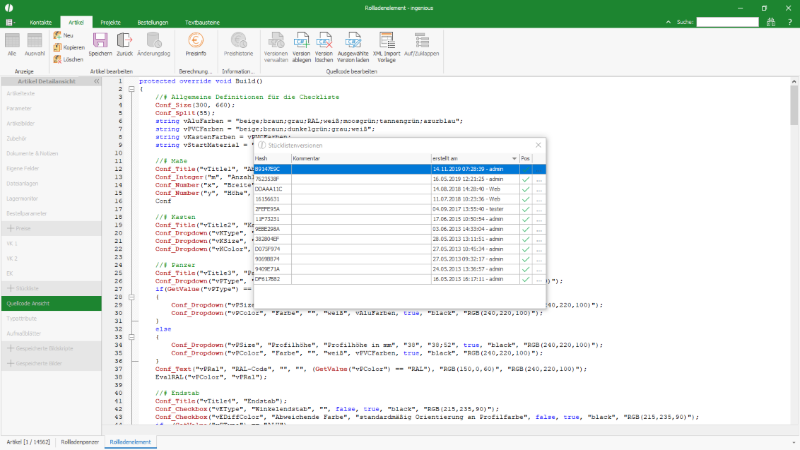The image size is (800, 450).
Task: Collapse code fold at line 2
Action: pos(132,89)
